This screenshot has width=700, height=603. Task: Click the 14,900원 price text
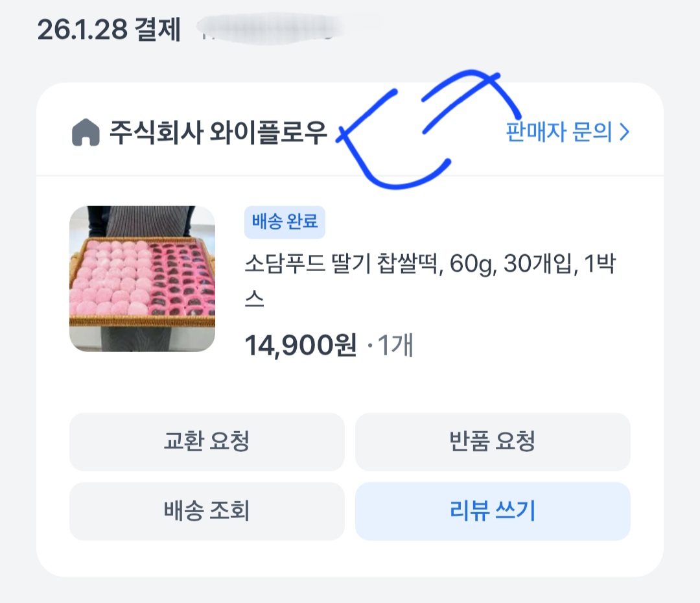pos(300,346)
